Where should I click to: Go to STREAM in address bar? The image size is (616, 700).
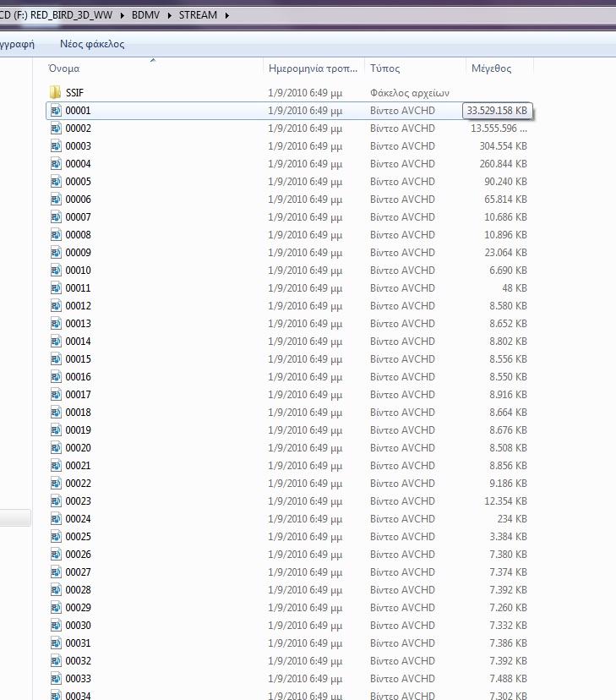[198, 14]
